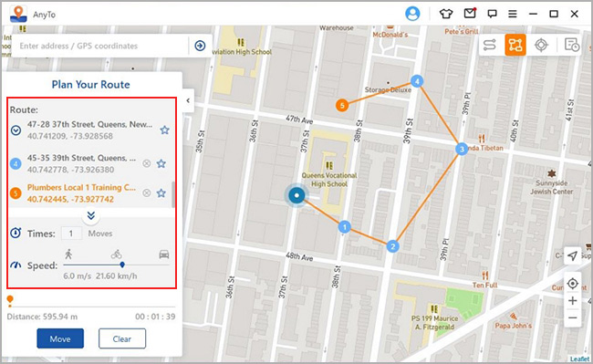Image resolution: width=593 pixels, height=364 pixels.
Task: Click the blue current location marker
Action: click(296, 195)
